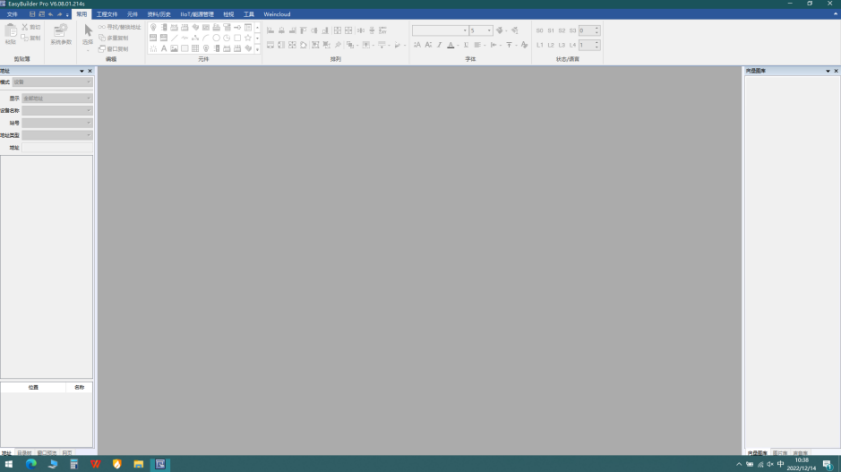
Task: Click the 多重复制 button
Action: (x=113, y=37)
